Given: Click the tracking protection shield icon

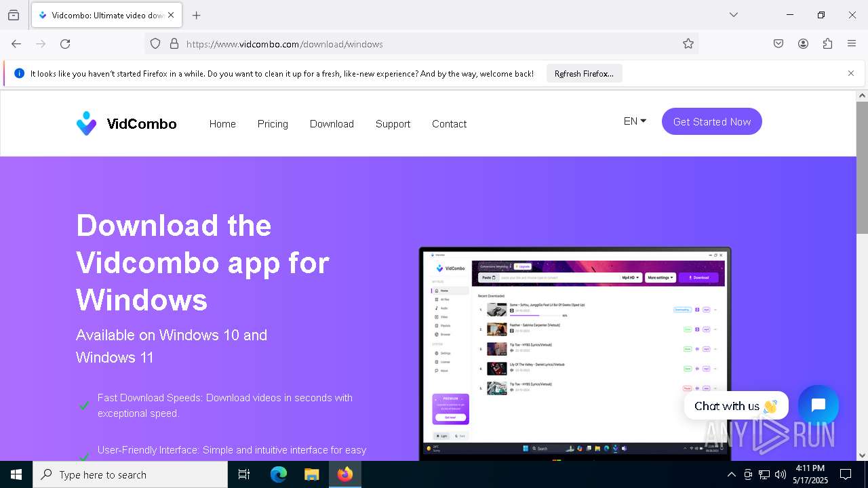Looking at the screenshot, I should coord(155,44).
